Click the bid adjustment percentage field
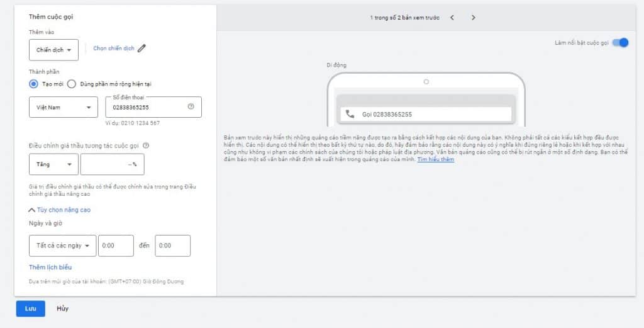This screenshot has height=328, width=644. (113, 164)
